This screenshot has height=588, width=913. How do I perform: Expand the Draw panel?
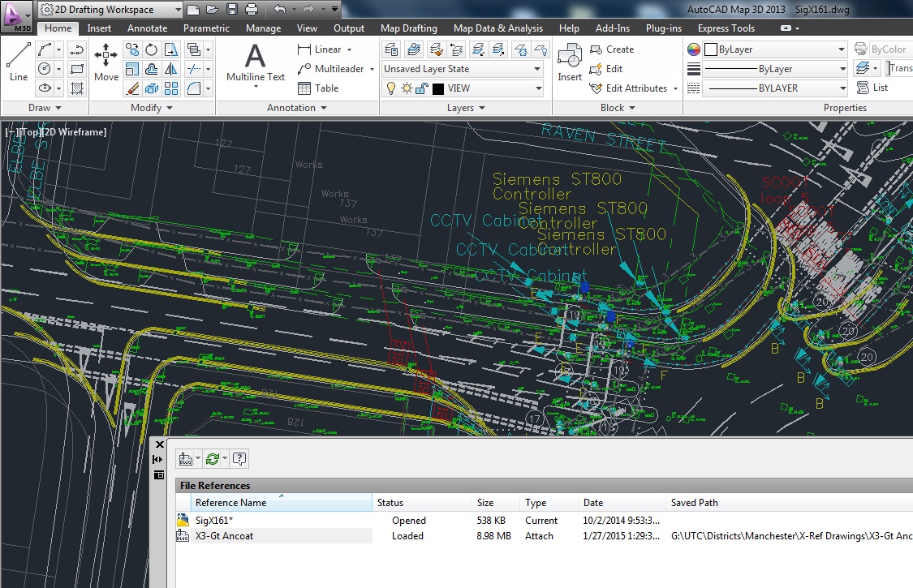click(45, 108)
